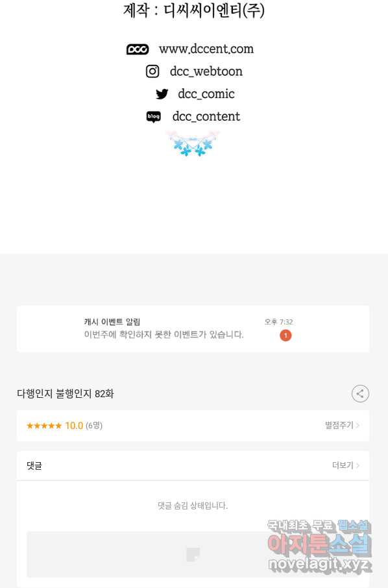This screenshot has width=388, height=588.
Task: Click the Naver blog icon
Action: tap(153, 117)
